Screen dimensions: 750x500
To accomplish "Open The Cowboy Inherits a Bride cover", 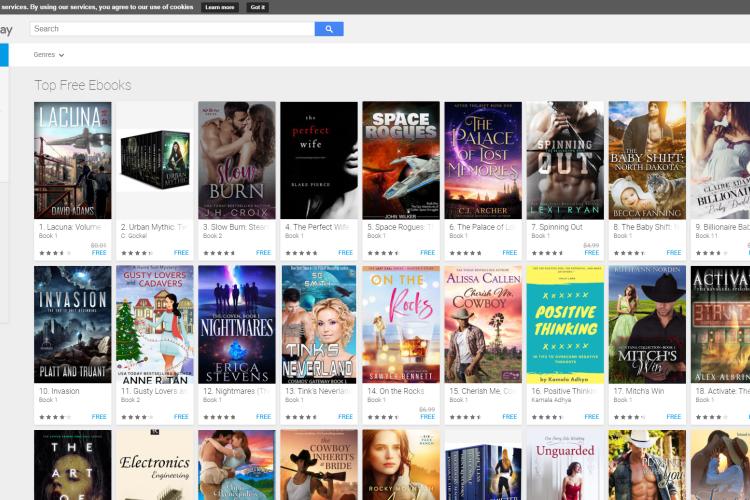I will pyautogui.click(x=319, y=465).
